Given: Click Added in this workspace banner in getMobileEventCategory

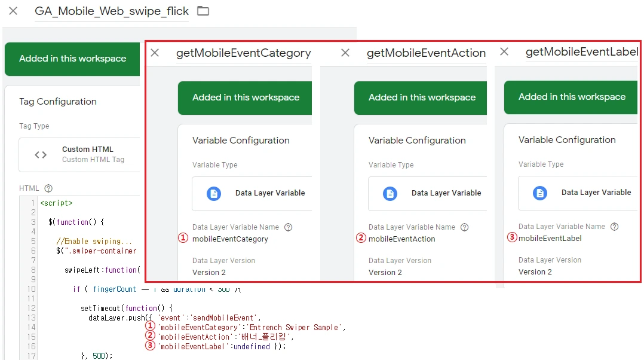Looking at the screenshot, I should (245, 98).
